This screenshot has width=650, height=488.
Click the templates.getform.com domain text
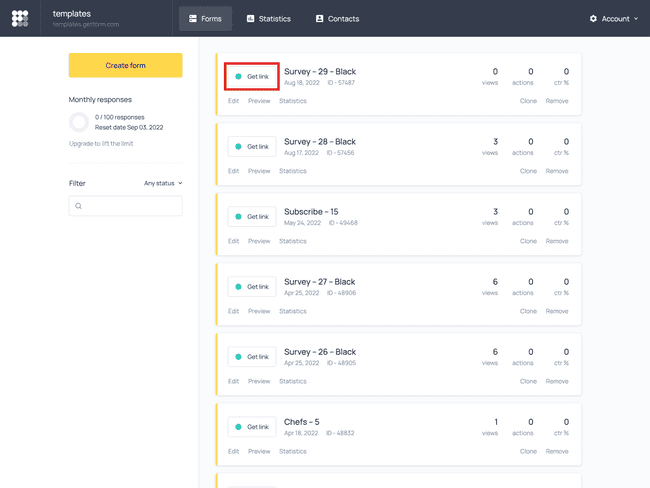click(x=86, y=24)
